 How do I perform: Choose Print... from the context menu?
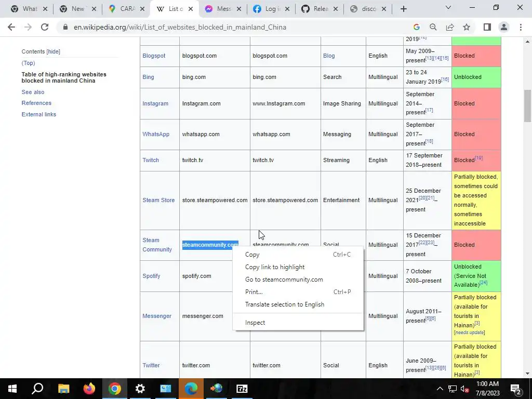(298, 292)
